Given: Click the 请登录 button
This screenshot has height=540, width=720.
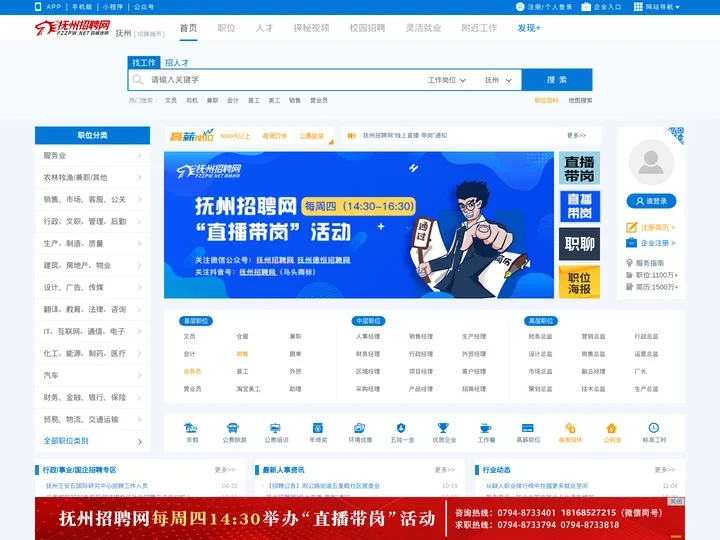Looking at the screenshot, I should [x=651, y=201].
